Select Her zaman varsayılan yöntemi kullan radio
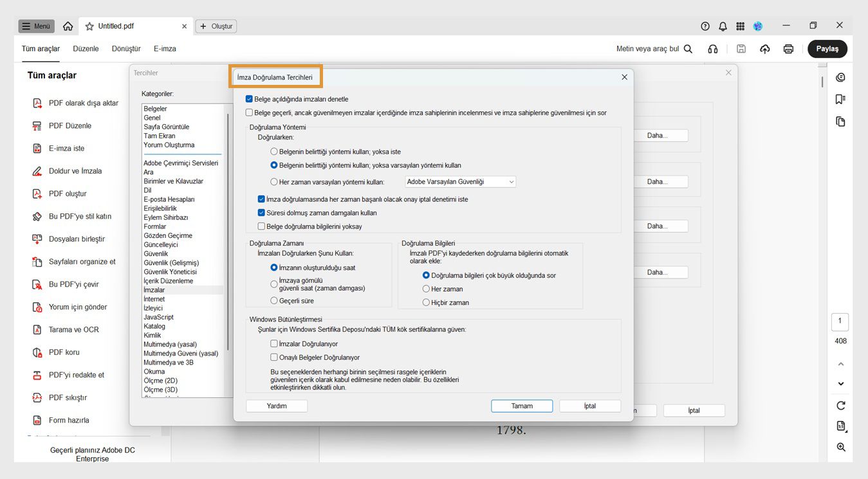The height and width of the screenshot is (479, 868). [x=274, y=182]
